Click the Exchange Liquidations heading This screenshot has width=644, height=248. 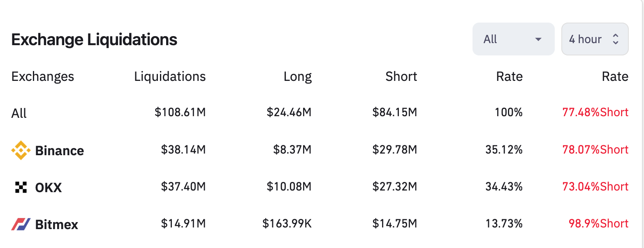tap(94, 39)
